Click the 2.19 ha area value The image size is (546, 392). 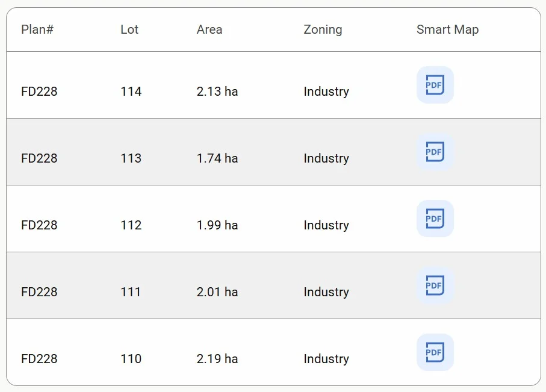[x=217, y=359]
